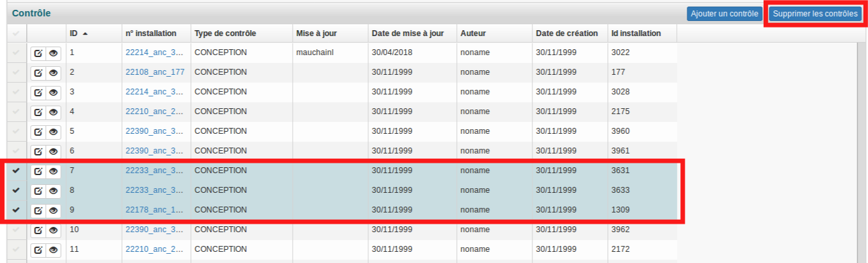Sort by Auteur column header

click(494, 33)
